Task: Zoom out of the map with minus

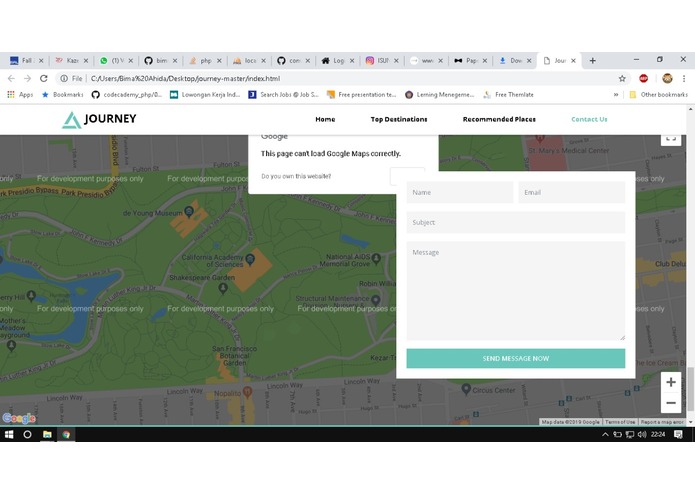Action: [671, 403]
